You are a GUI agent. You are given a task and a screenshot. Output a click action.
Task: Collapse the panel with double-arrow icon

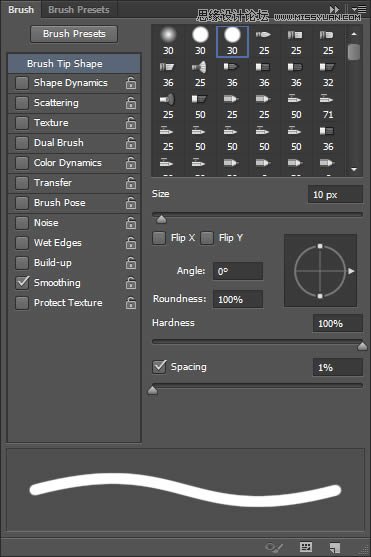point(334,9)
